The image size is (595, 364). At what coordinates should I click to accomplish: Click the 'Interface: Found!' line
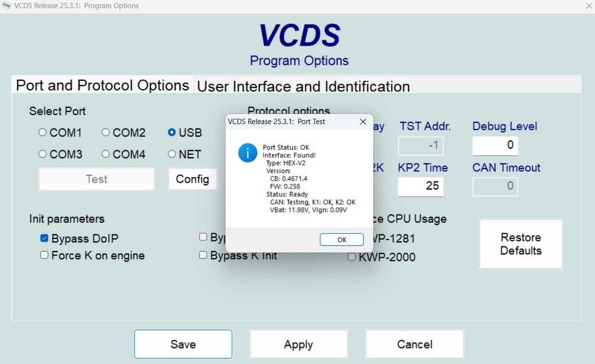click(289, 155)
